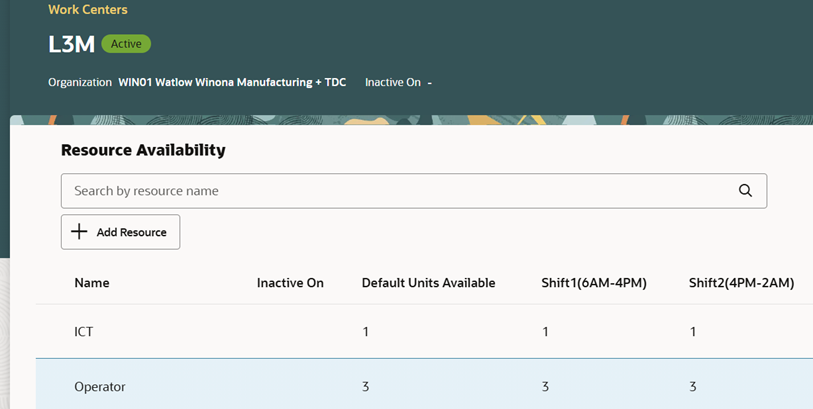Click the L3M work center title
813x409 pixels.
pos(71,44)
